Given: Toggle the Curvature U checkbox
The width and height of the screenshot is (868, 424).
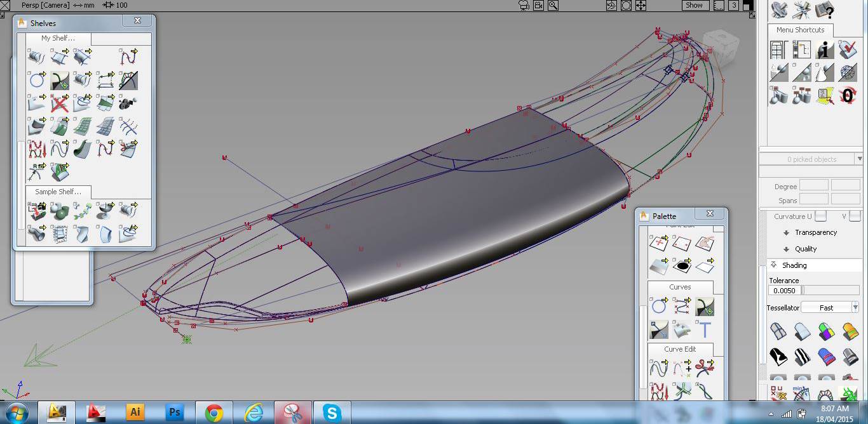Looking at the screenshot, I should 821,216.
